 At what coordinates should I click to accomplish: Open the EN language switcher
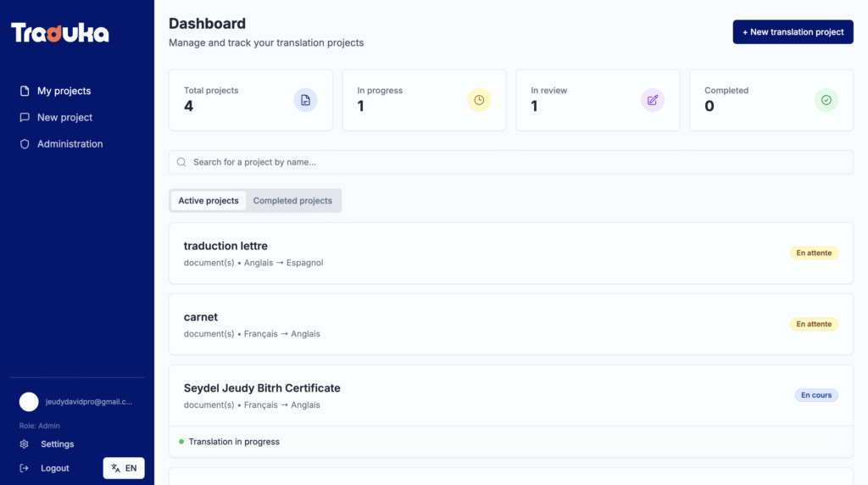pyautogui.click(x=124, y=468)
